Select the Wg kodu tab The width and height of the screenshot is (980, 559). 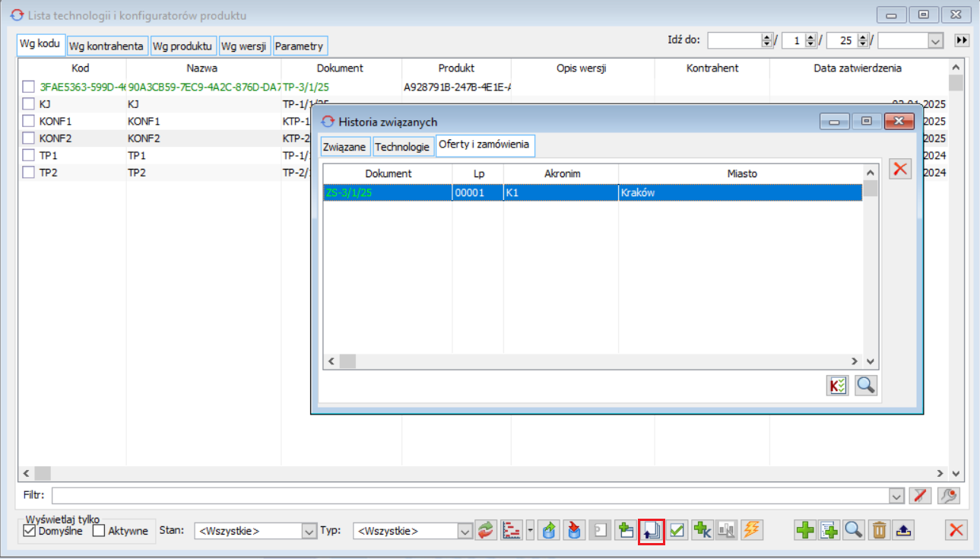pyautogui.click(x=40, y=44)
